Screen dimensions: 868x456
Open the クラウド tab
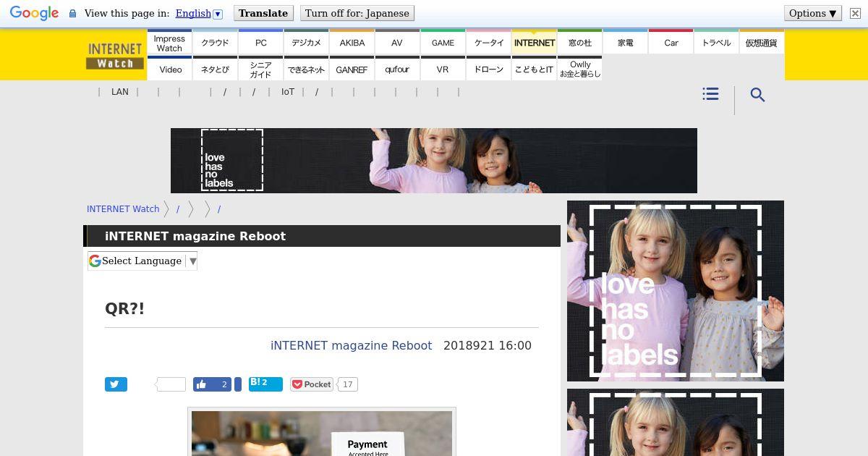(x=215, y=43)
